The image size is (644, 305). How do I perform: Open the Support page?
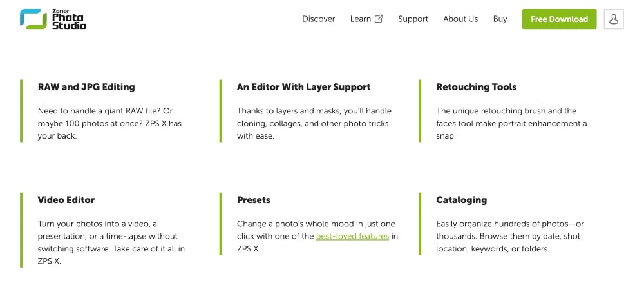[413, 19]
